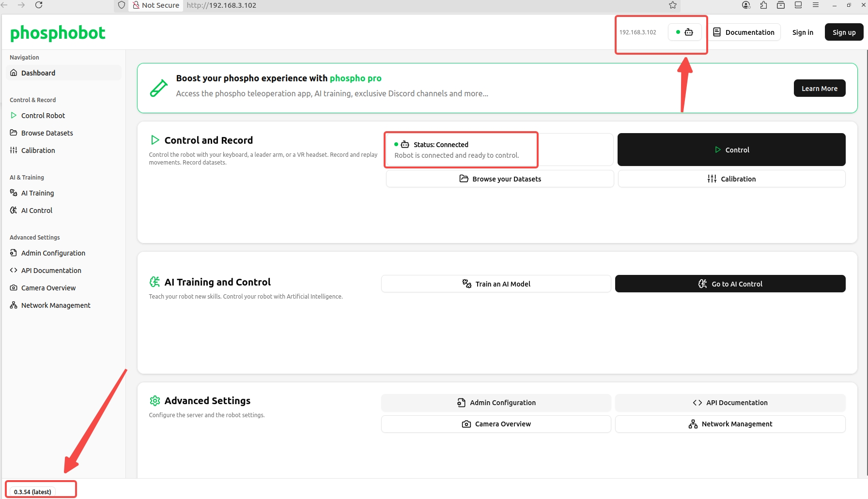Open AI Training in the sidebar

tap(63, 193)
